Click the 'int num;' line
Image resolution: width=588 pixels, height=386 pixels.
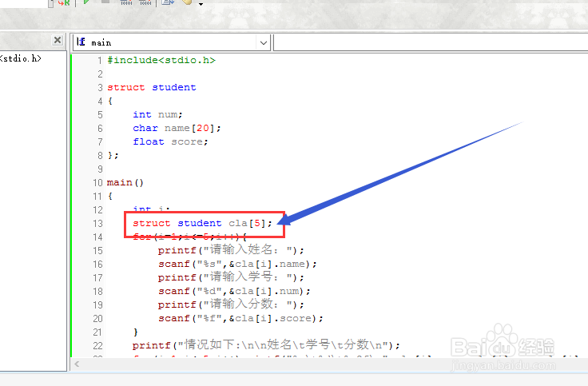[157, 114]
